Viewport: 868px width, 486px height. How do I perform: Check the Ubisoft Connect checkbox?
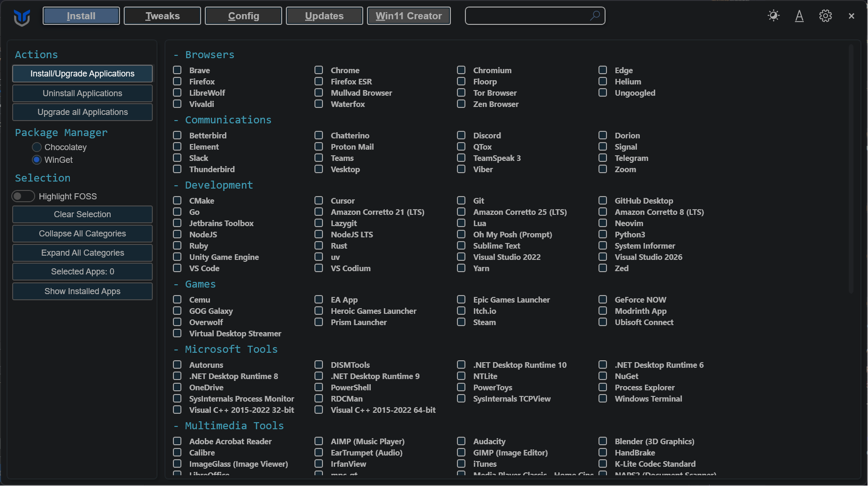(603, 322)
